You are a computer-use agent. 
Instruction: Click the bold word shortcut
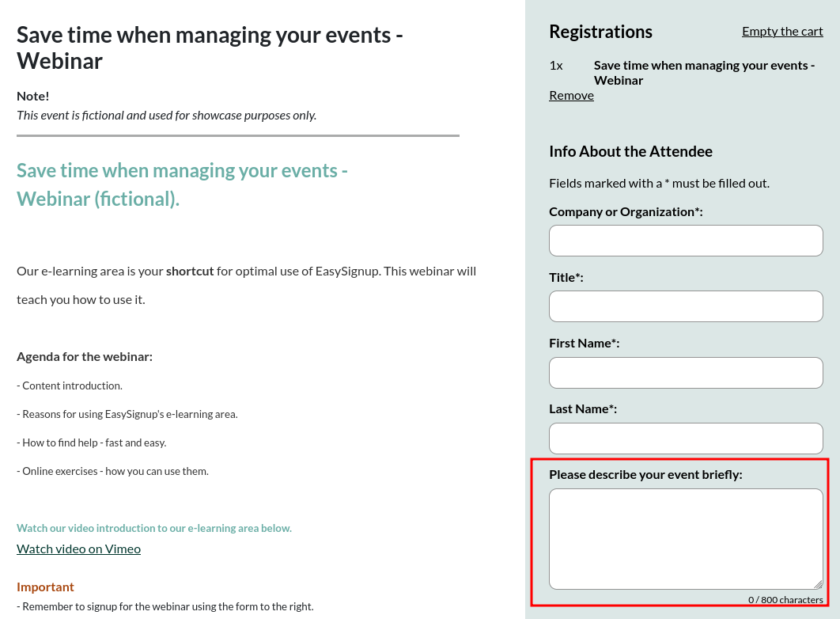point(190,271)
